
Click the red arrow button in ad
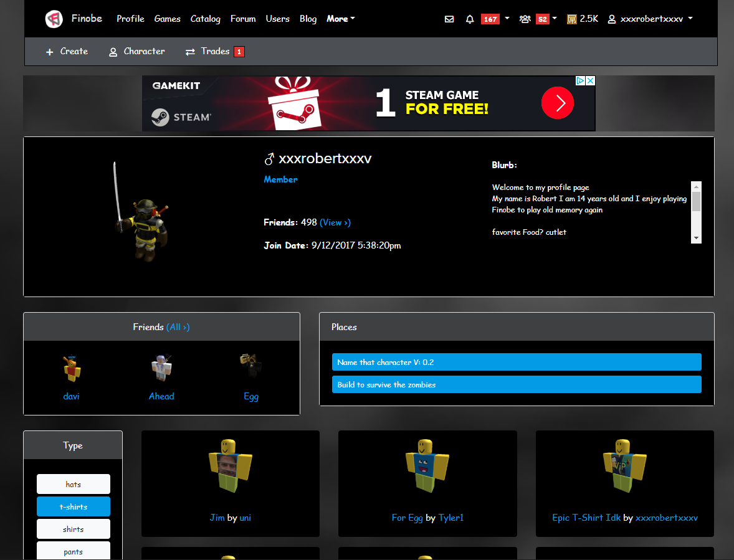[x=558, y=103]
